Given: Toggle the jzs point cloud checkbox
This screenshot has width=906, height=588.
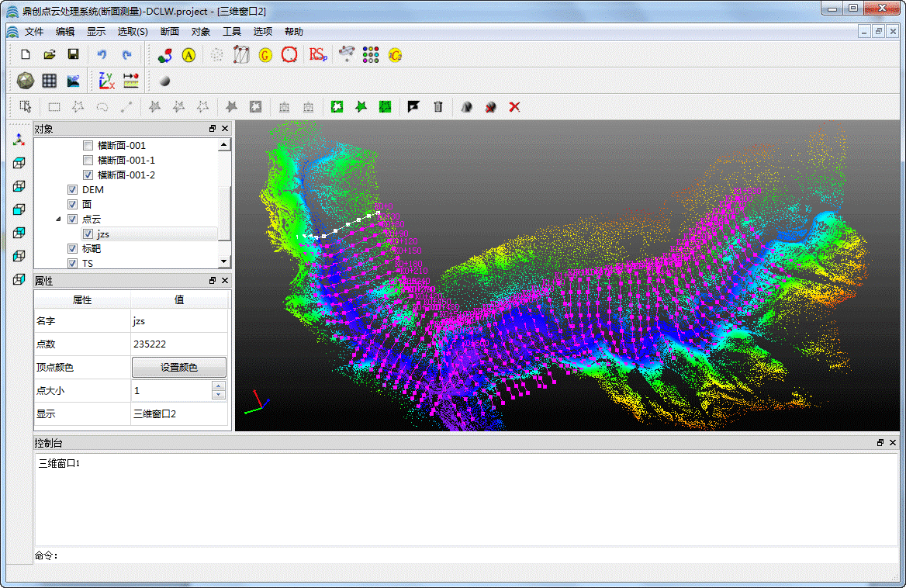Looking at the screenshot, I should (x=88, y=234).
